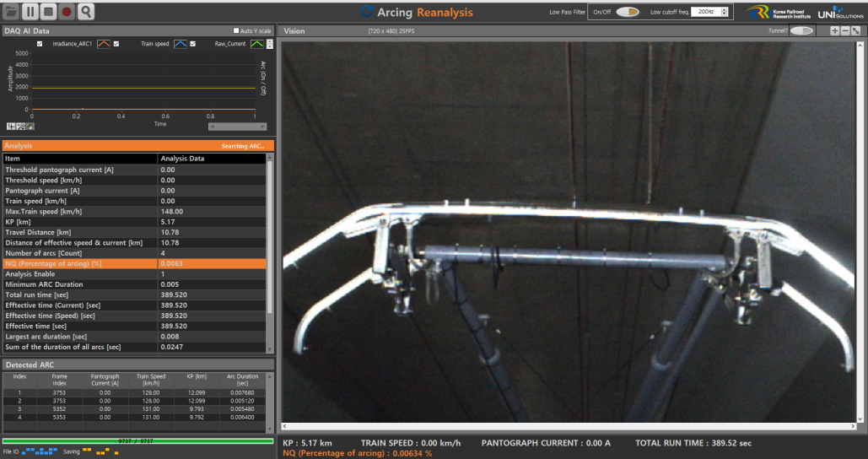This screenshot has height=459, width=868.
Task: Select the chart zoom tool
Action: [x=20, y=127]
